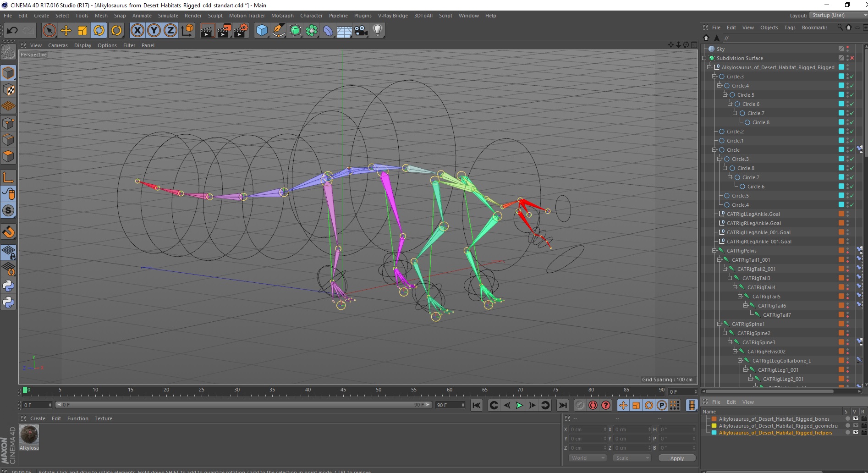
Task: Click the X position input field
Action: coord(588,429)
